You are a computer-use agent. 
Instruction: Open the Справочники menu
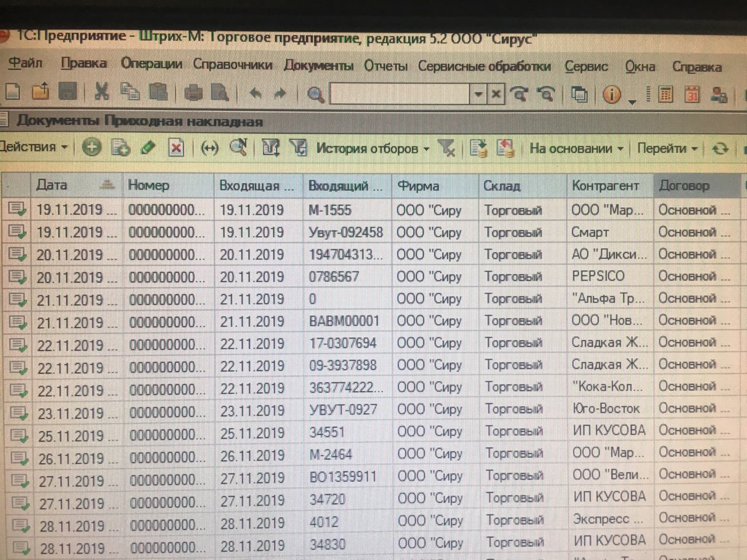(x=232, y=64)
